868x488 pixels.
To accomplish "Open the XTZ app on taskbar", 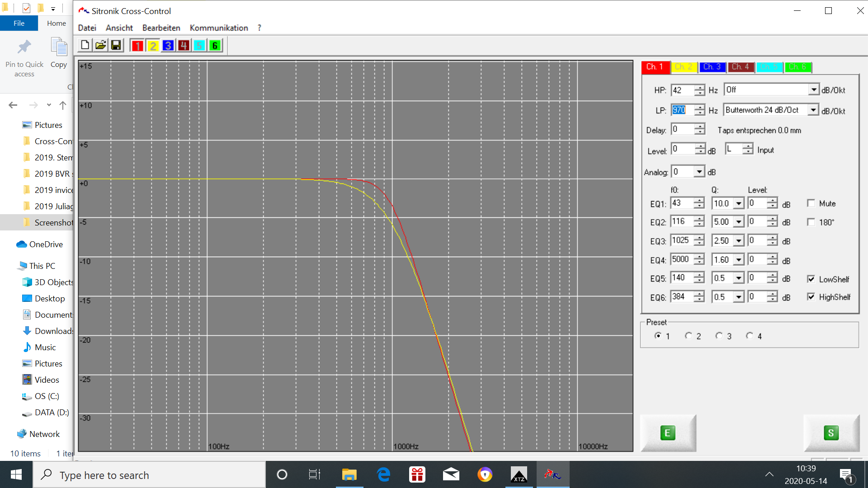I will [x=519, y=475].
